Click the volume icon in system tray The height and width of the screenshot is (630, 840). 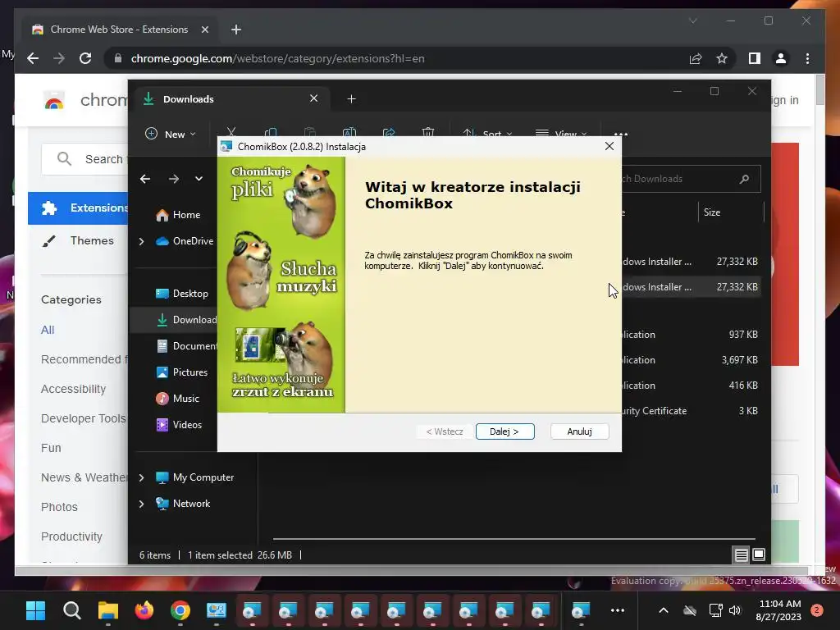[x=735, y=610]
